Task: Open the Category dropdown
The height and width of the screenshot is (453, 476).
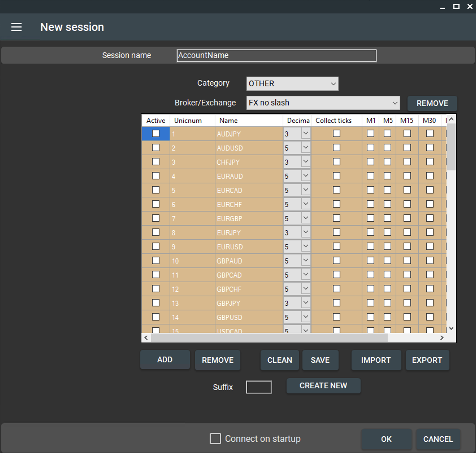Action: [292, 84]
